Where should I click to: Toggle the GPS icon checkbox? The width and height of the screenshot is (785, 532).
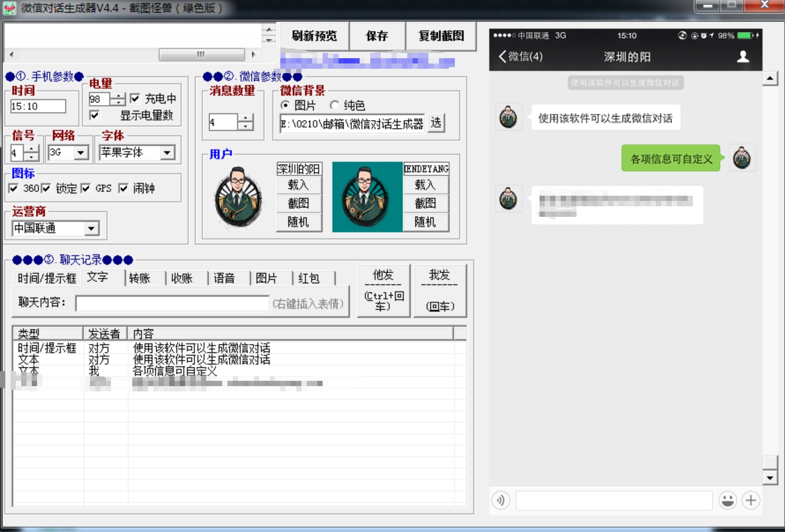(x=86, y=189)
